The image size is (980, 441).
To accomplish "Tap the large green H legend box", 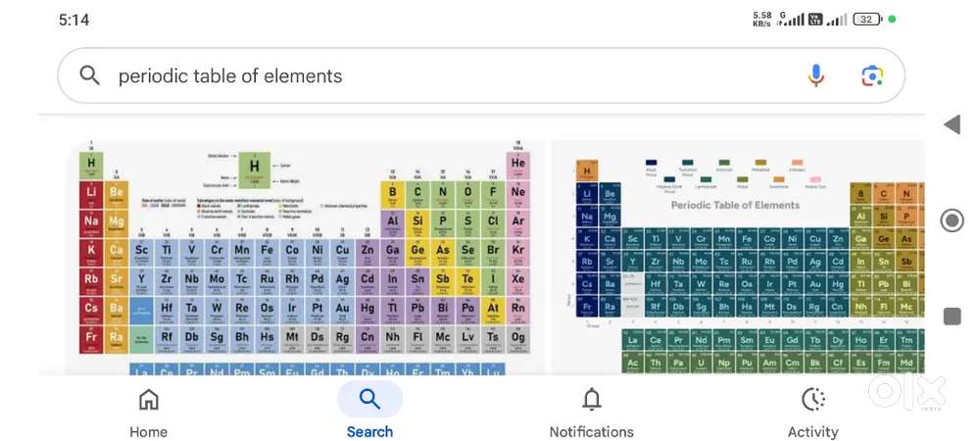I will [255, 170].
